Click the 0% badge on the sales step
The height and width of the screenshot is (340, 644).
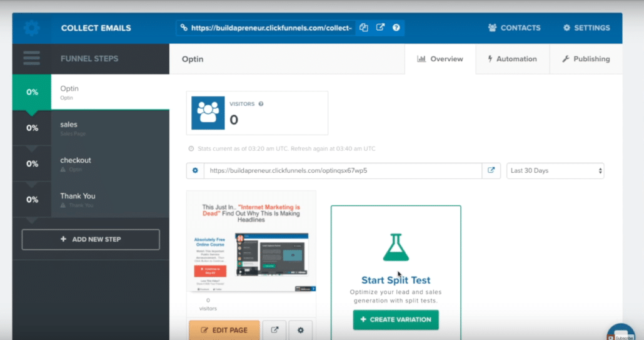point(32,128)
